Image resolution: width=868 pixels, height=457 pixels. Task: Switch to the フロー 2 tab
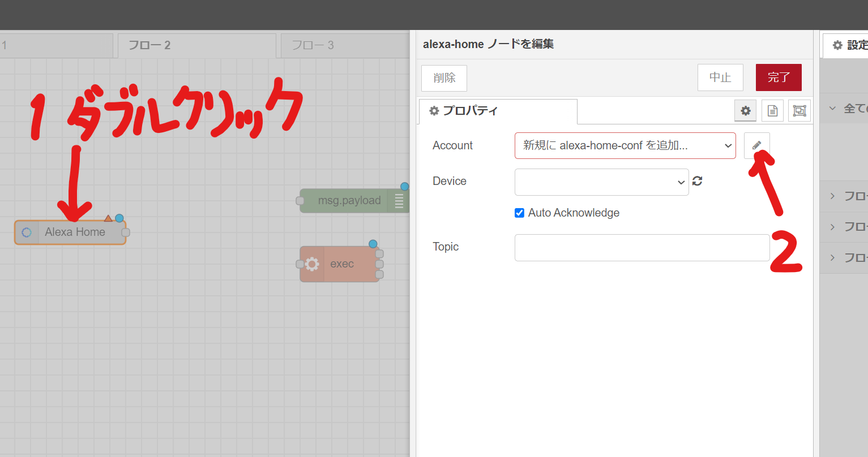click(x=196, y=45)
